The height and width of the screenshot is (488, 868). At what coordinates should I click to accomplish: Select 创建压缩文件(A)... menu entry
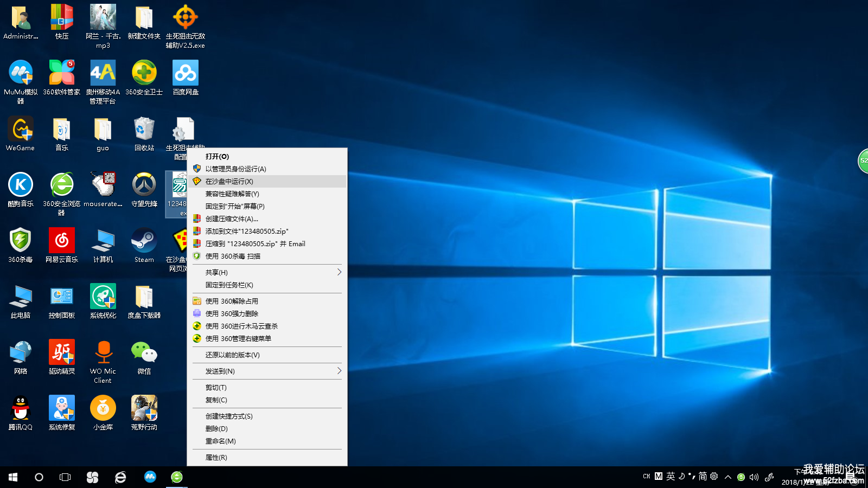267,219
